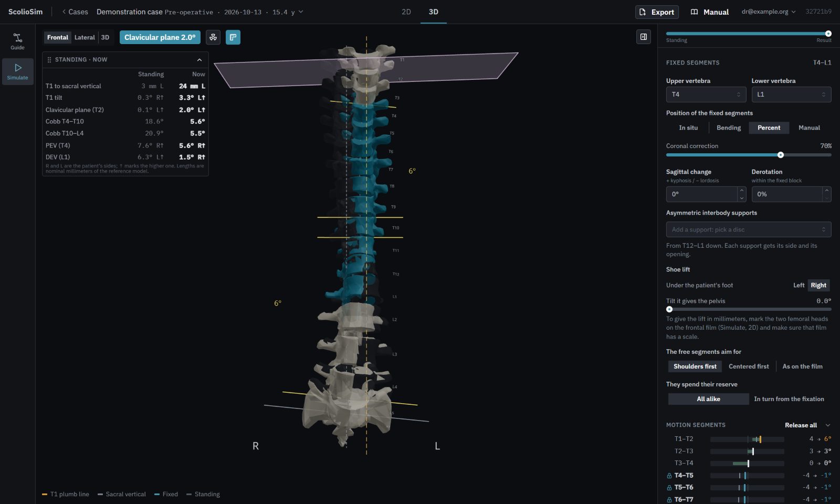
Task: Click the Sagittal change input field
Action: point(702,194)
